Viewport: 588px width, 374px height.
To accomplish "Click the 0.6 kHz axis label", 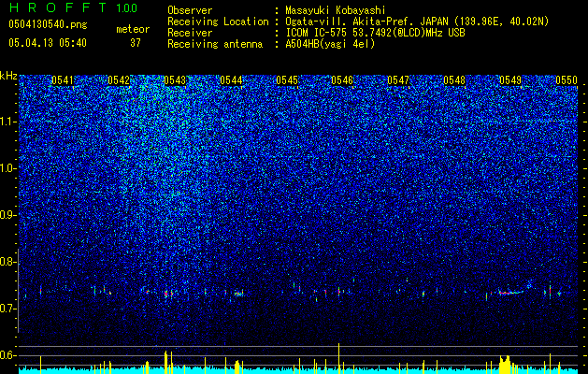I will point(7,355).
